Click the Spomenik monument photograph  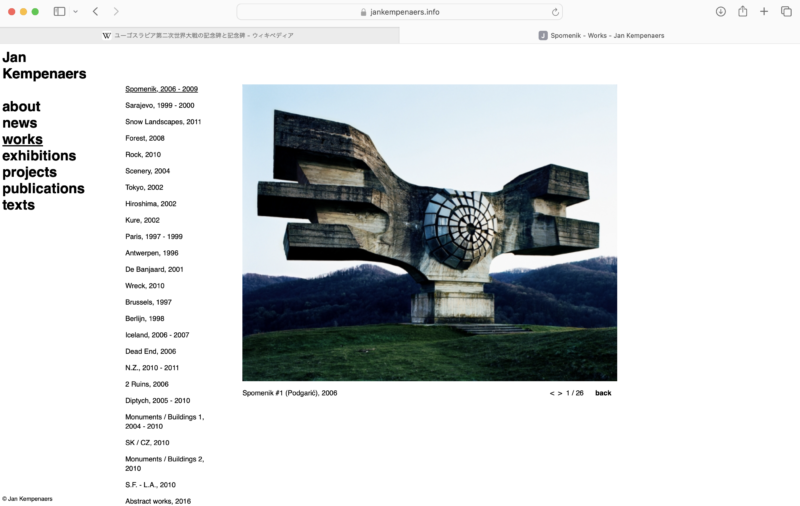pos(429,232)
